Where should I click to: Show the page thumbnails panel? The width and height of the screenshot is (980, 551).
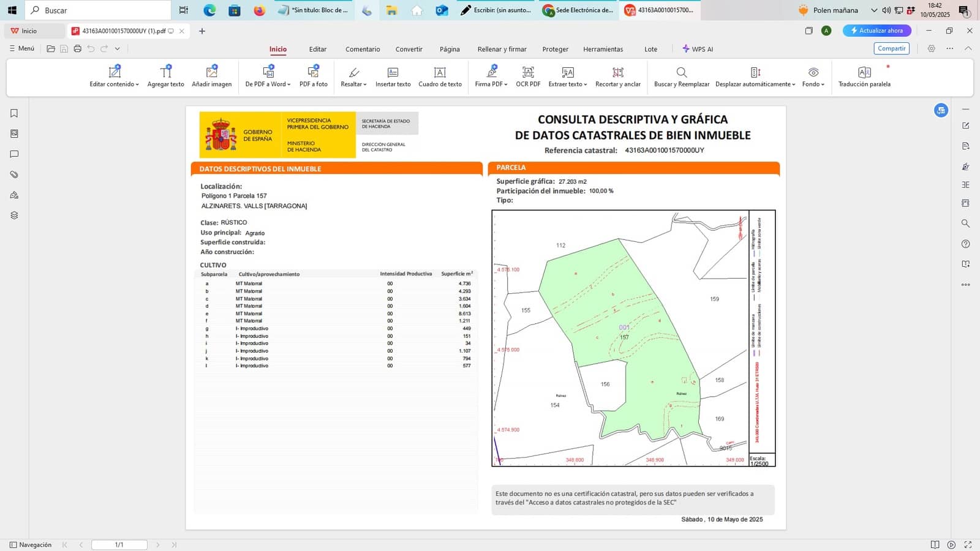[x=14, y=133]
